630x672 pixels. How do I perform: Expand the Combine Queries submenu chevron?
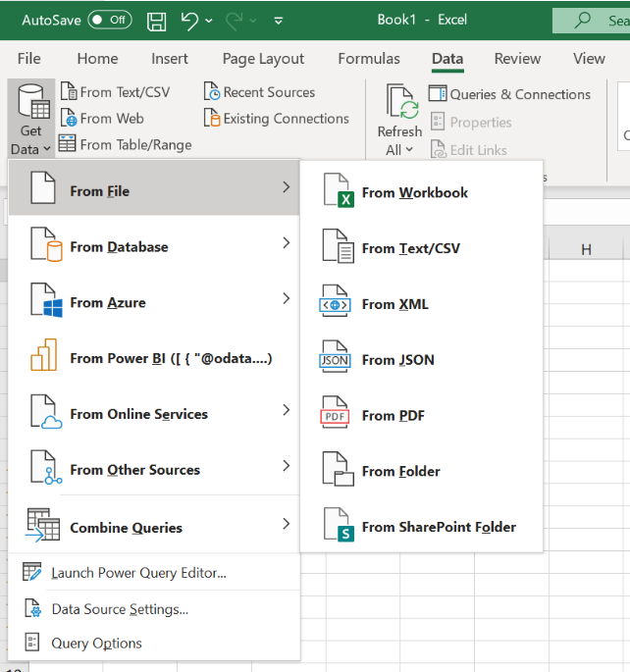click(x=287, y=523)
